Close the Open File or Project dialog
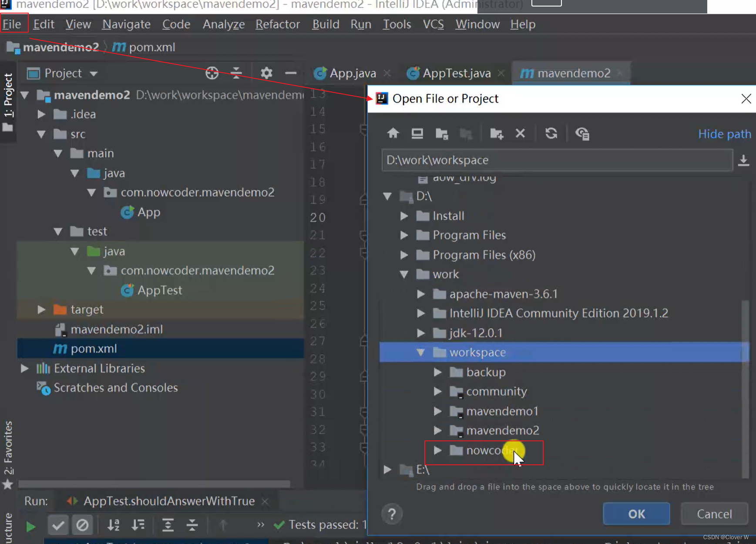 [746, 99]
